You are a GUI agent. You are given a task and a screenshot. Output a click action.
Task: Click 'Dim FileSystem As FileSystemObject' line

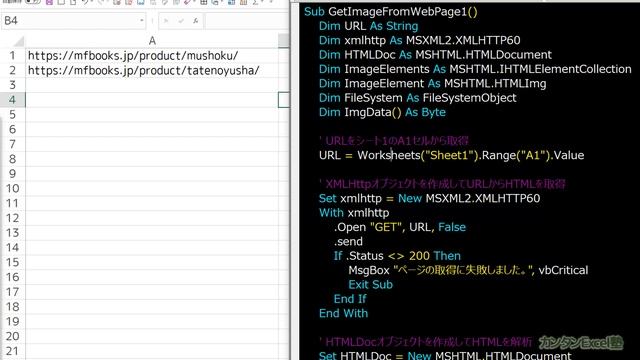pos(418,98)
